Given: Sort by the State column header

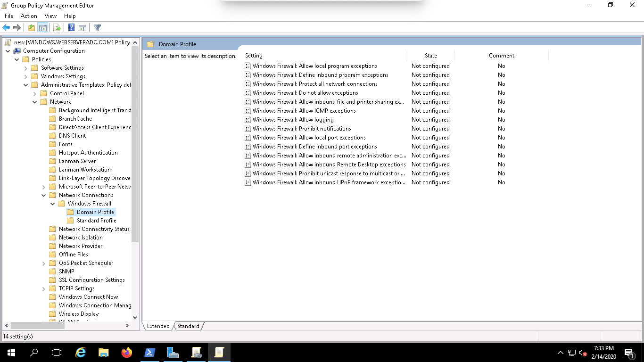Looking at the screenshot, I should point(430,56).
